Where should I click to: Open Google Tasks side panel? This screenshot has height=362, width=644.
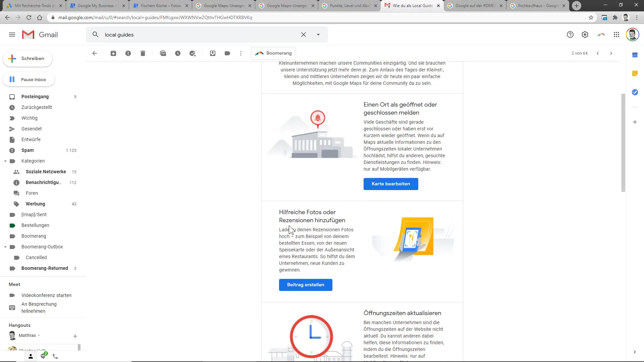tap(635, 92)
